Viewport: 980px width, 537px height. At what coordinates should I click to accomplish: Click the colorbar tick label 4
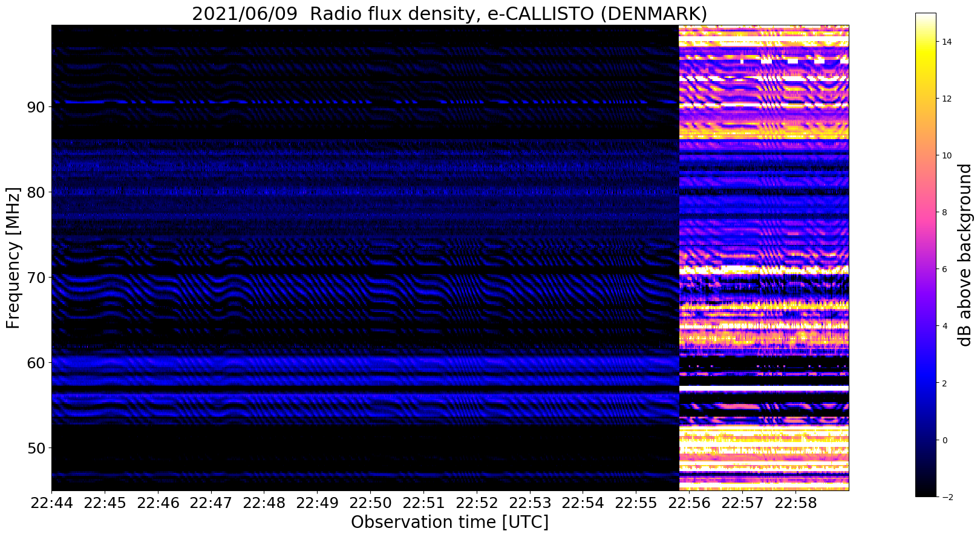coord(944,326)
